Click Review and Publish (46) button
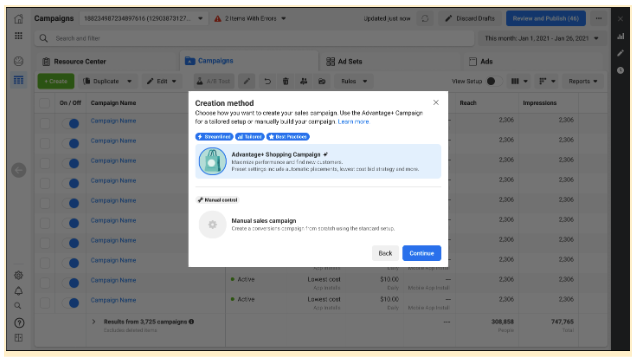Viewport: 636px width, 363px height. point(546,19)
